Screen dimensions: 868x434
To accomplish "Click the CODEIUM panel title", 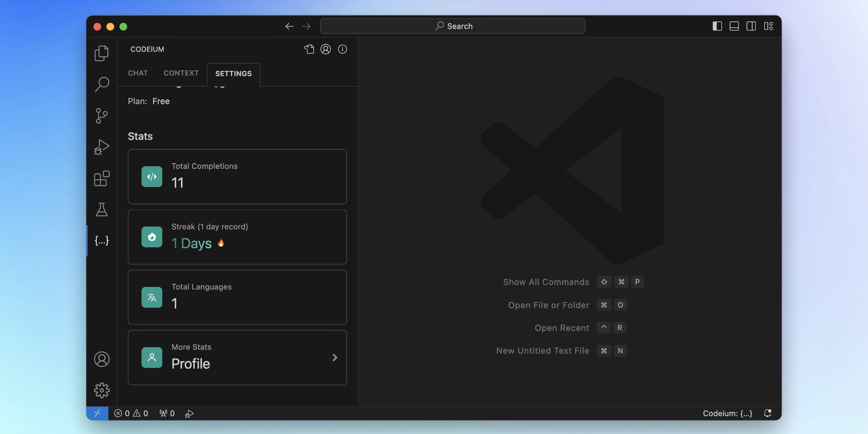I will (147, 49).
